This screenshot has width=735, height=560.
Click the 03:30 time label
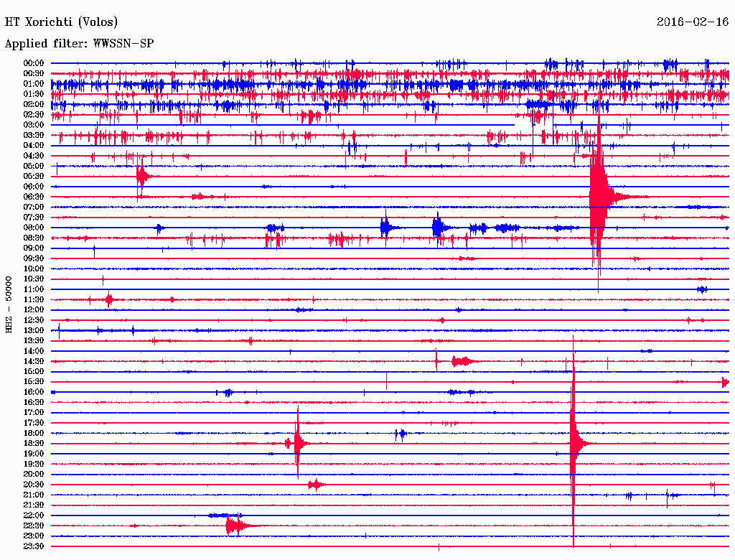(x=34, y=135)
